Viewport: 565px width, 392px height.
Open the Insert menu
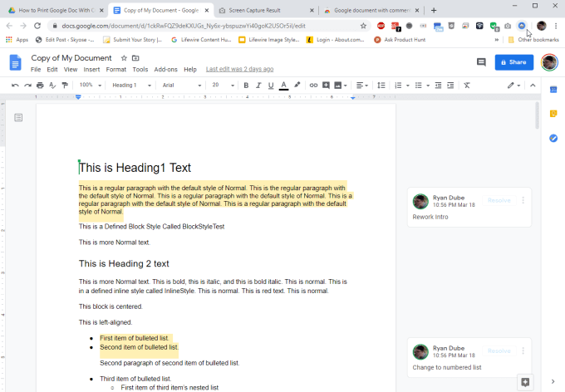(91, 70)
